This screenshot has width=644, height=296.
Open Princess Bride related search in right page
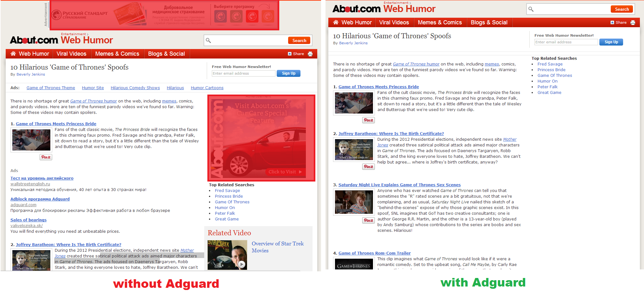(551, 70)
